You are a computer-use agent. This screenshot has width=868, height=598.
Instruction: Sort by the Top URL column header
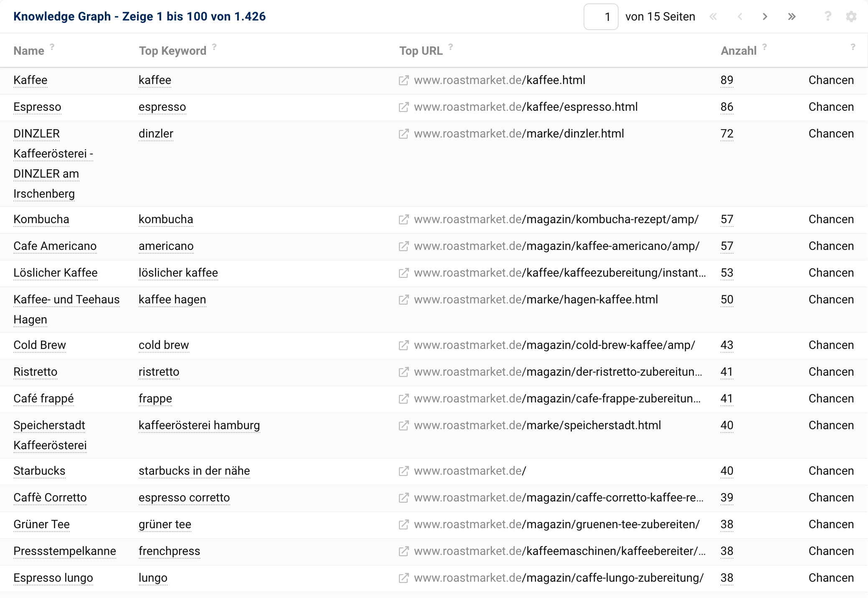point(421,51)
